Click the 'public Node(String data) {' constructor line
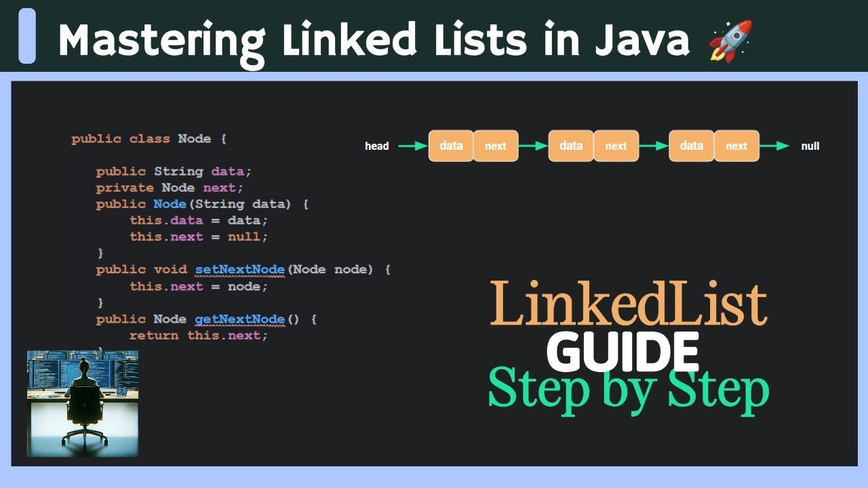868x488 pixels. tap(203, 204)
